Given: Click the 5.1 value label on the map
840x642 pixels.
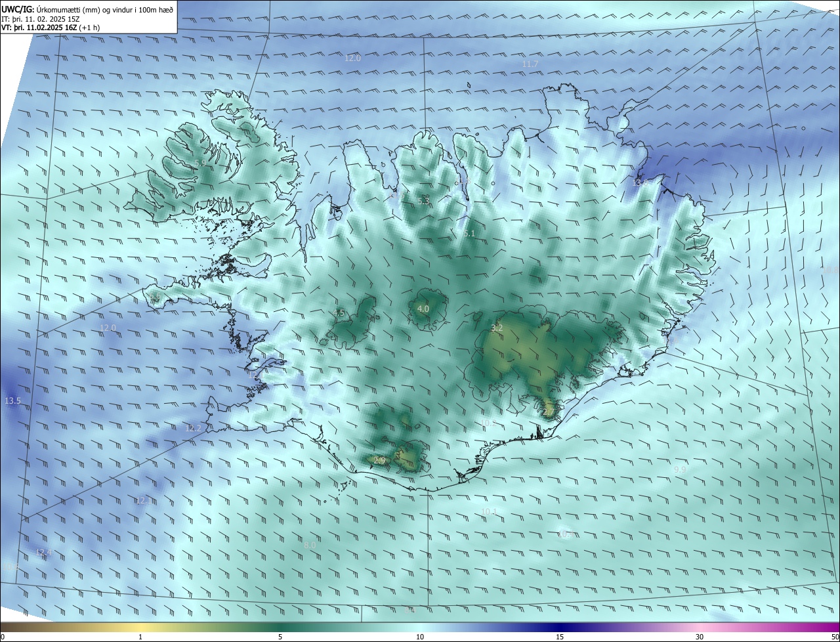Looking at the screenshot, I should pos(469,234).
